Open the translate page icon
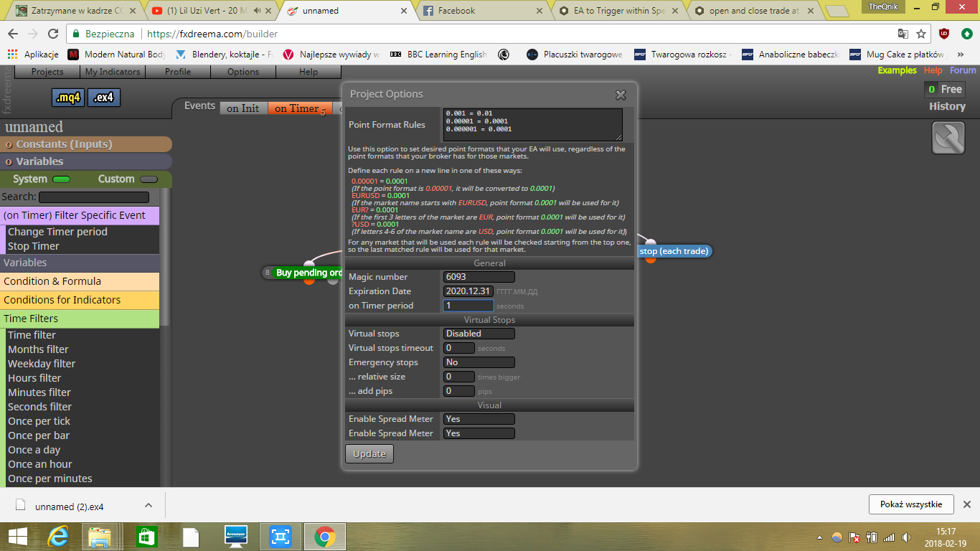The image size is (980, 551). click(903, 34)
